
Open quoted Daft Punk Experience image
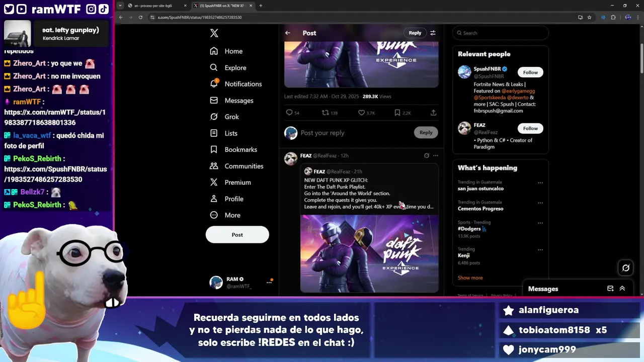click(x=369, y=253)
